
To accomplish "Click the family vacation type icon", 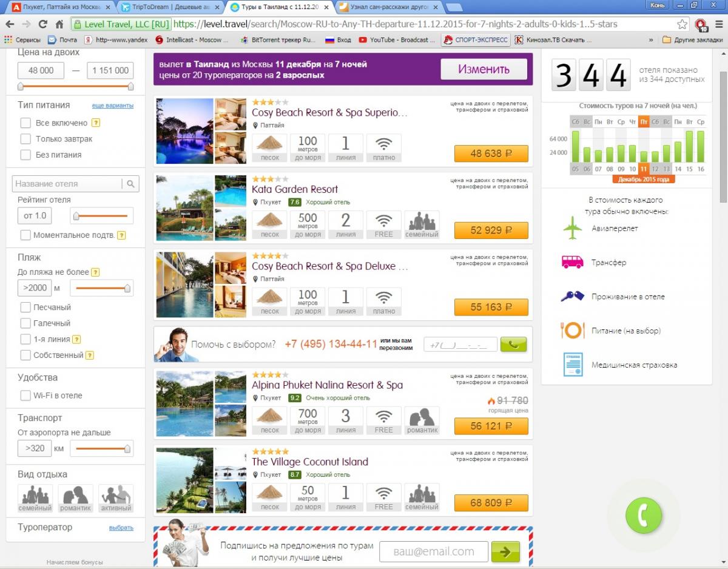I will (35, 498).
